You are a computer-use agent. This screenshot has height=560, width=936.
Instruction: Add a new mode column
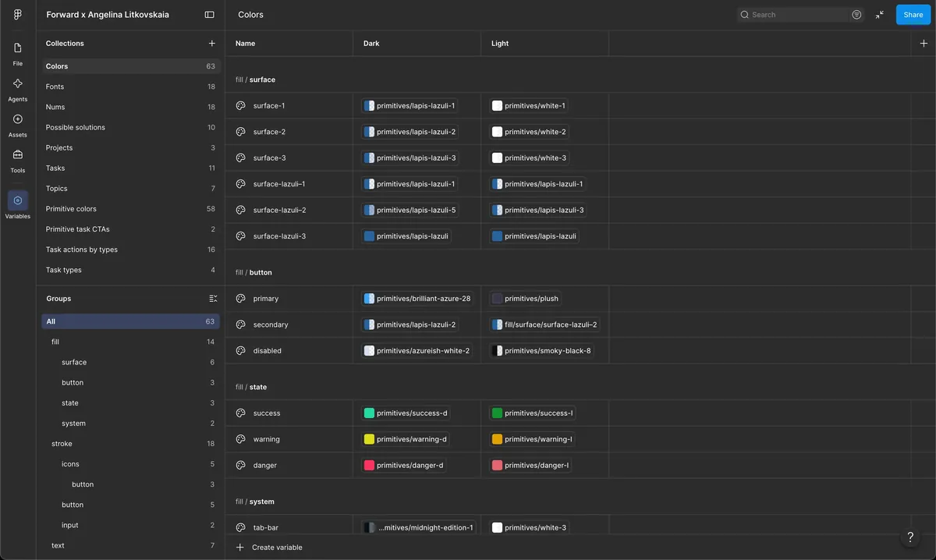(924, 44)
